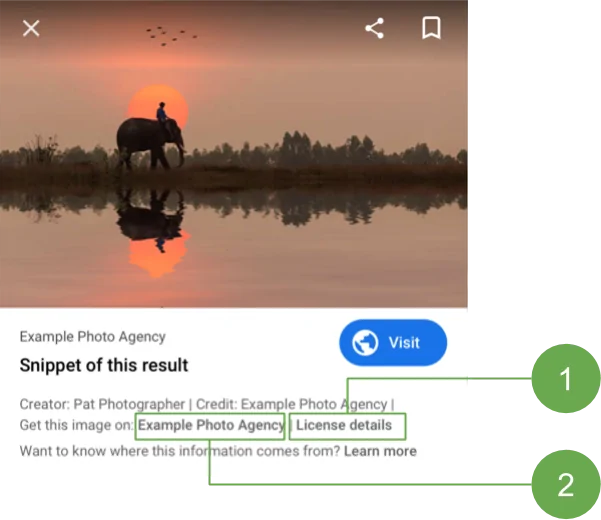This screenshot has width=601, height=520.
Task: Click the "Credit: Example Photo Agency" text
Action: coord(292,404)
